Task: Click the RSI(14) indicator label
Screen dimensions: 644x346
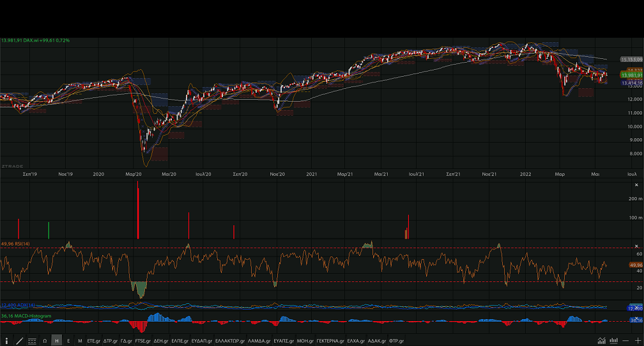Action: click(x=15, y=244)
